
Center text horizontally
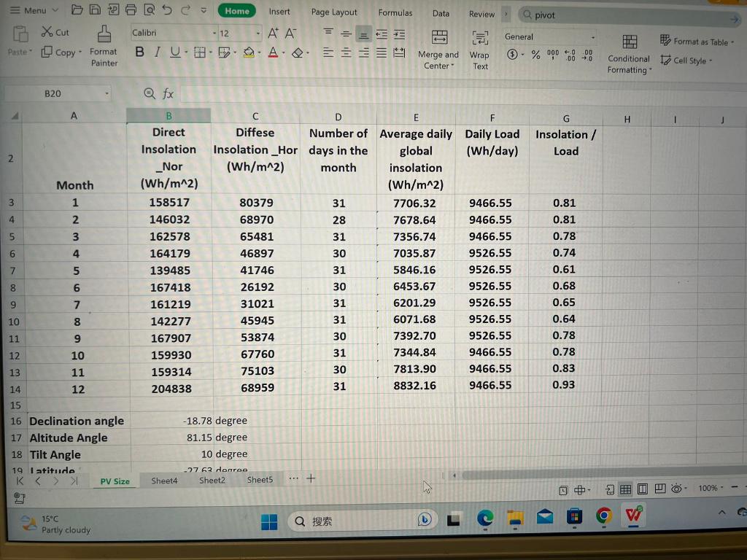click(346, 52)
